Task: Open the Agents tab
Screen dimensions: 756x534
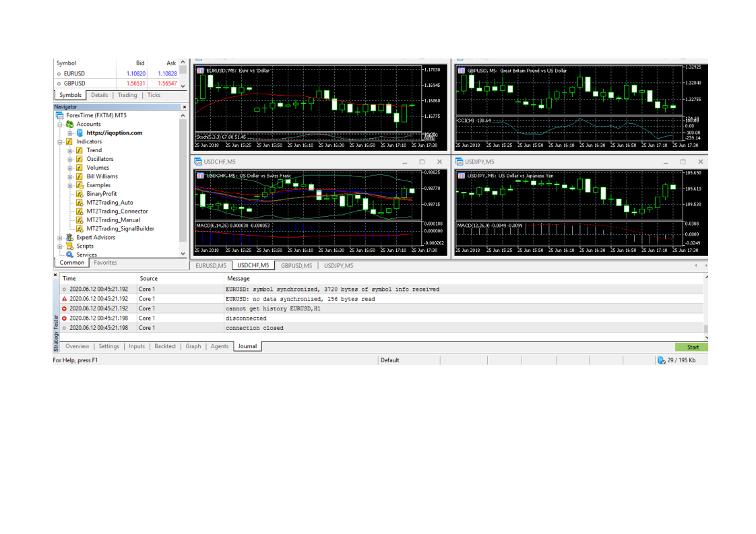Action: tap(220, 347)
